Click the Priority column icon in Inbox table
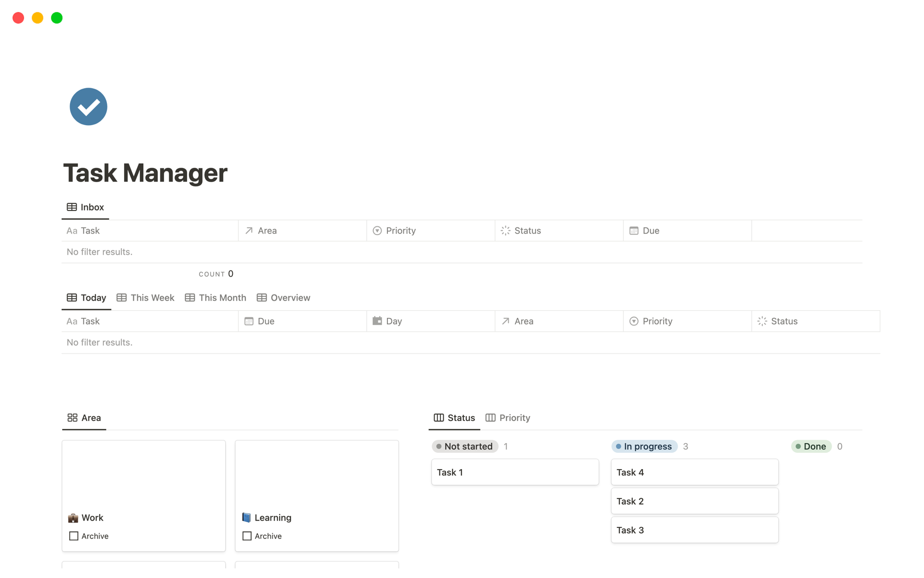 point(377,231)
